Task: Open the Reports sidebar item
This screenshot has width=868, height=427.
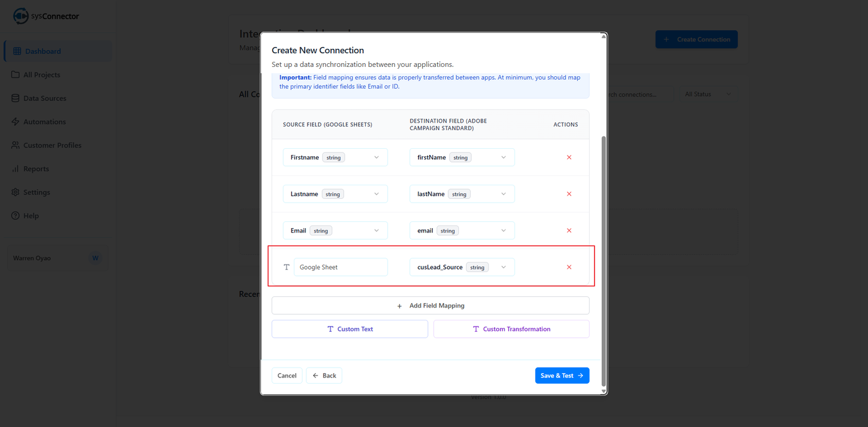Action: (x=36, y=169)
